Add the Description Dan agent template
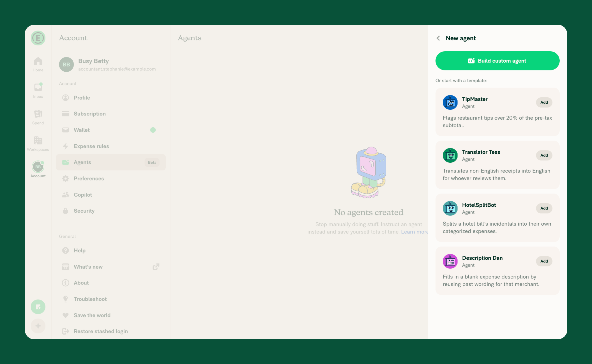Viewport: 592px width, 364px height. [x=544, y=261]
